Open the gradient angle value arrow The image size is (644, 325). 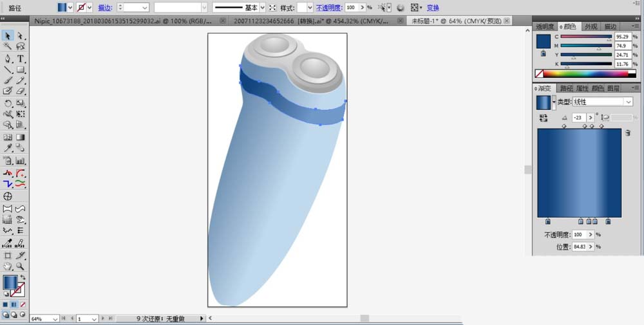[x=591, y=118]
